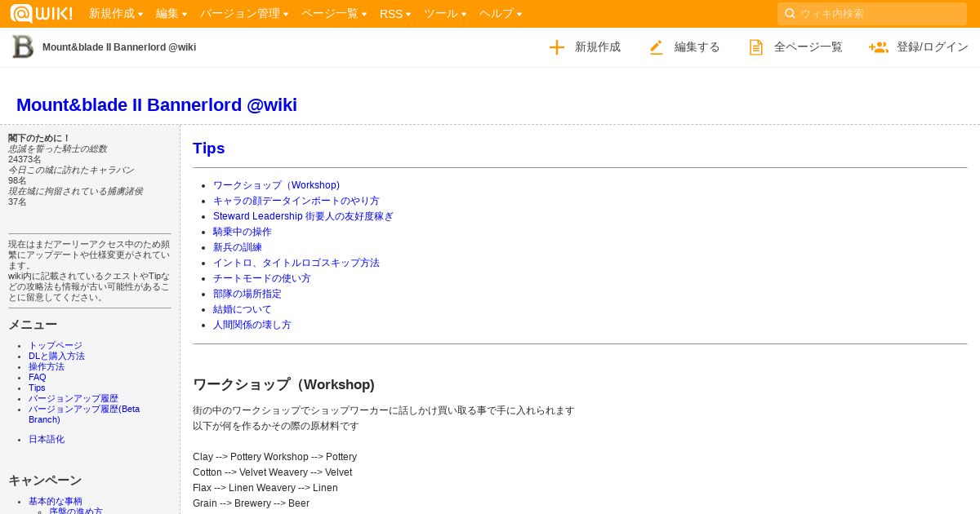Click the 登録/ログイン button
The width and height of the screenshot is (980, 514).
click(x=919, y=47)
